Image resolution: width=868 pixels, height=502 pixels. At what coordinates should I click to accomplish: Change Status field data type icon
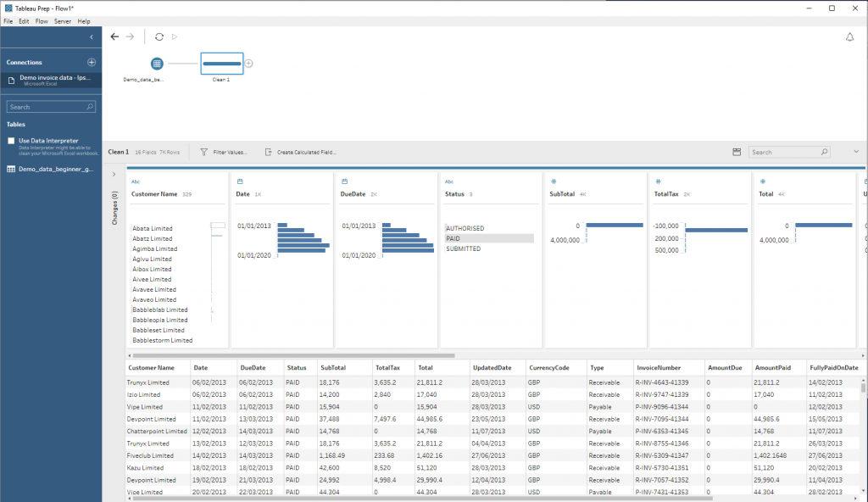[x=449, y=181]
